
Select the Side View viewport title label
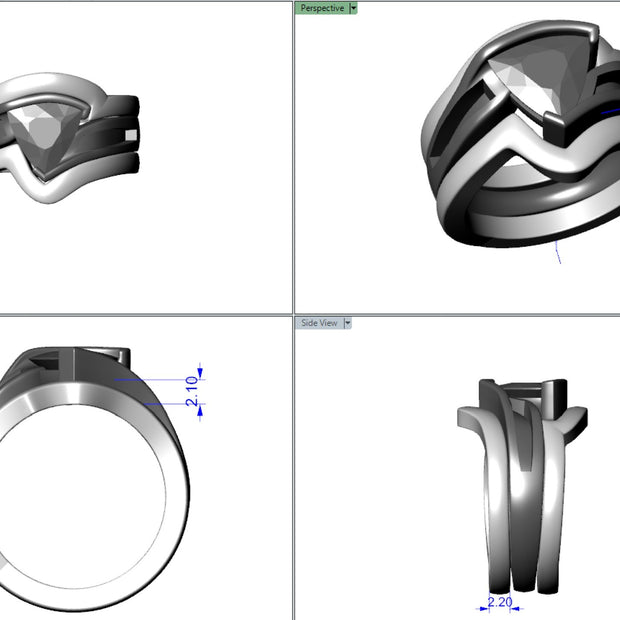319,323
